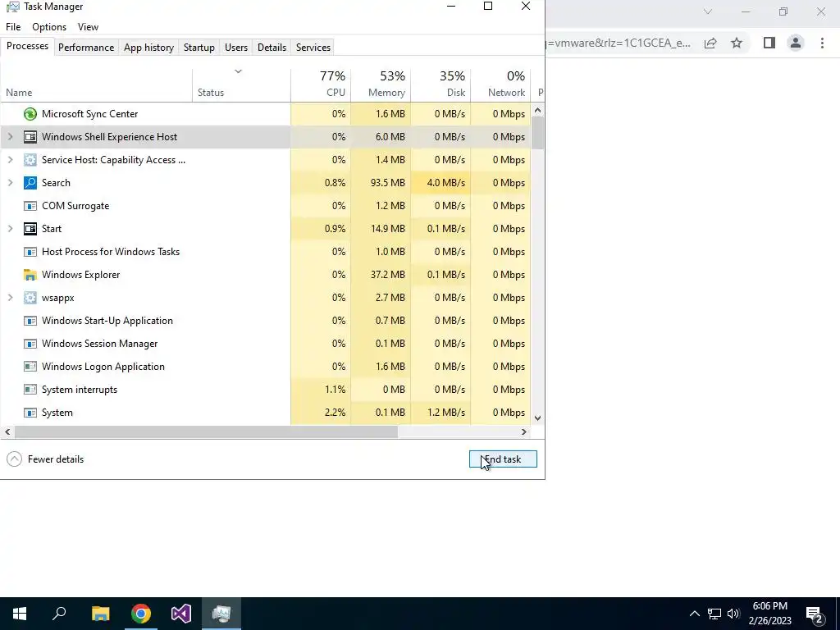Collapse view with Fewer details

45,459
